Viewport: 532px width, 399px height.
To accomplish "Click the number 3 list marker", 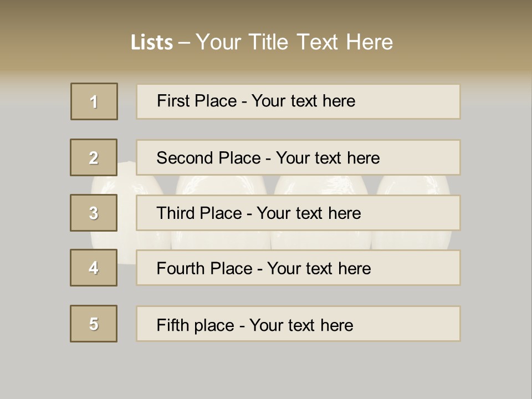I will point(94,213).
